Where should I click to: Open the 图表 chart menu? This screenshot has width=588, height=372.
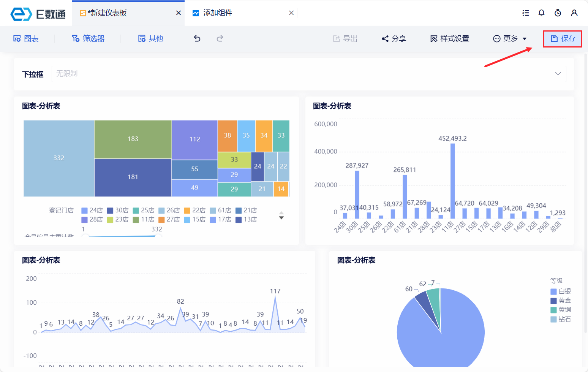[26, 38]
